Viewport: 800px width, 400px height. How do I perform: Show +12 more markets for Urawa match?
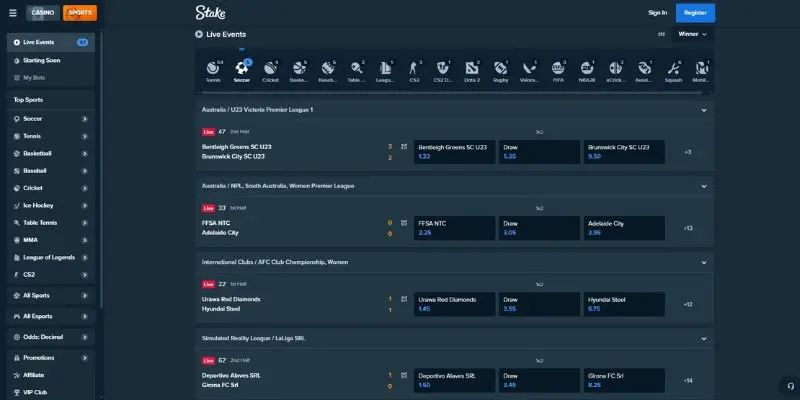(x=688, y=304)
